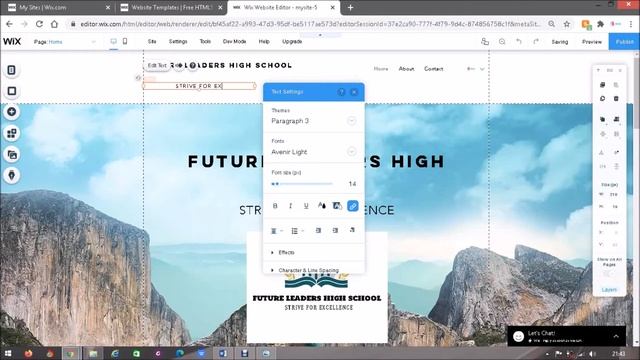Toggle italic in Text Settings
The height and width of the screenshot is (360, 640).
pyautogui.click(x=290, y=206)
